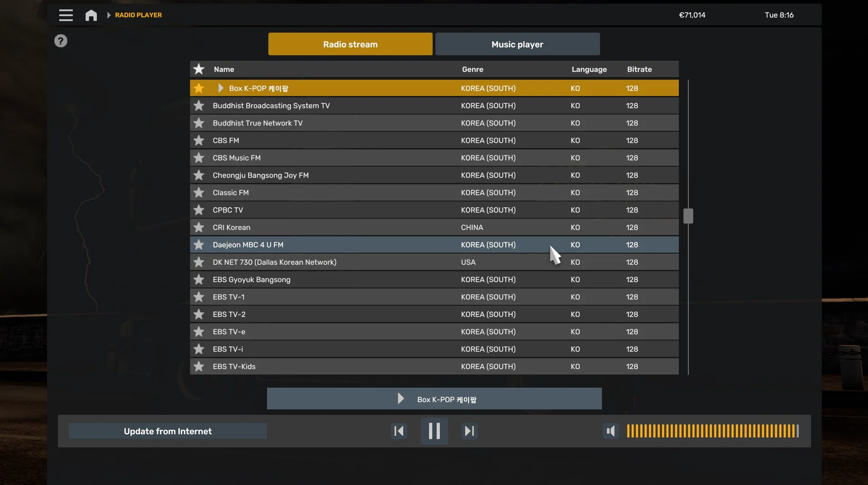Select the Radio stream tab

(x=350, y=44)
